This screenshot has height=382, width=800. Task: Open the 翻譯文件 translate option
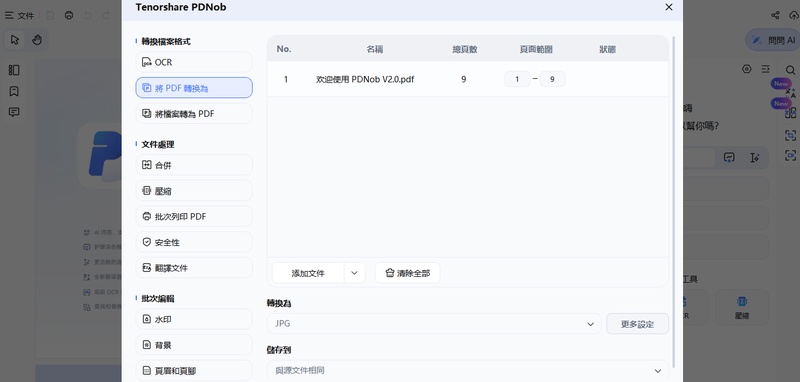click(x=194, y=268)
